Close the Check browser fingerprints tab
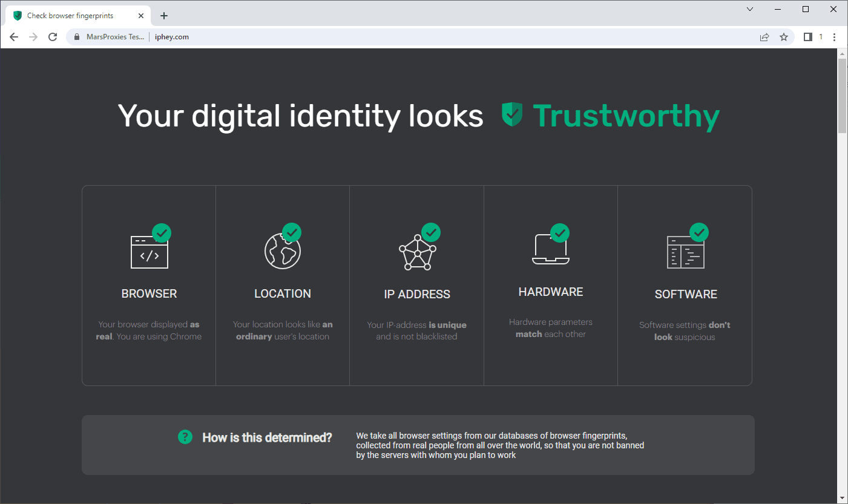 click(x=140, y=16)
